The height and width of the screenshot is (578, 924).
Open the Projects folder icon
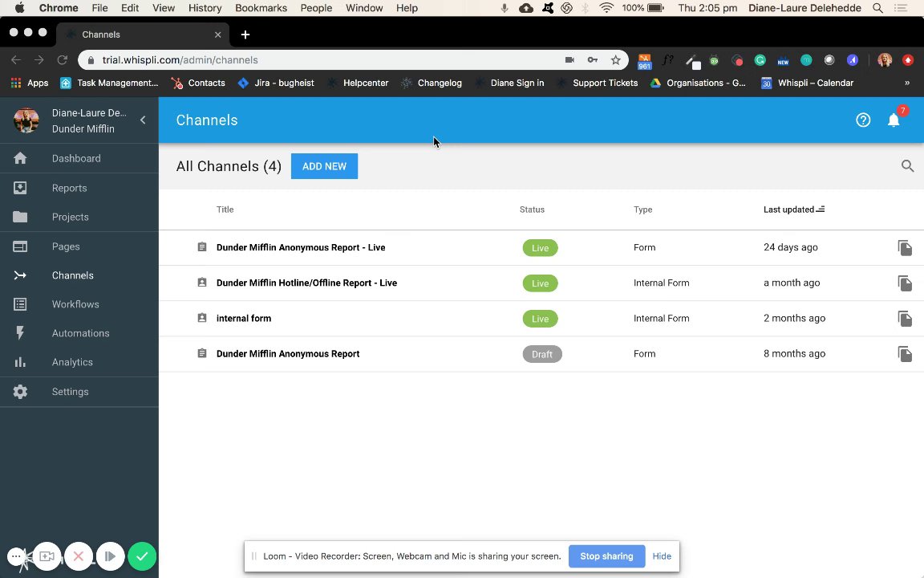(x=20, y=217)
